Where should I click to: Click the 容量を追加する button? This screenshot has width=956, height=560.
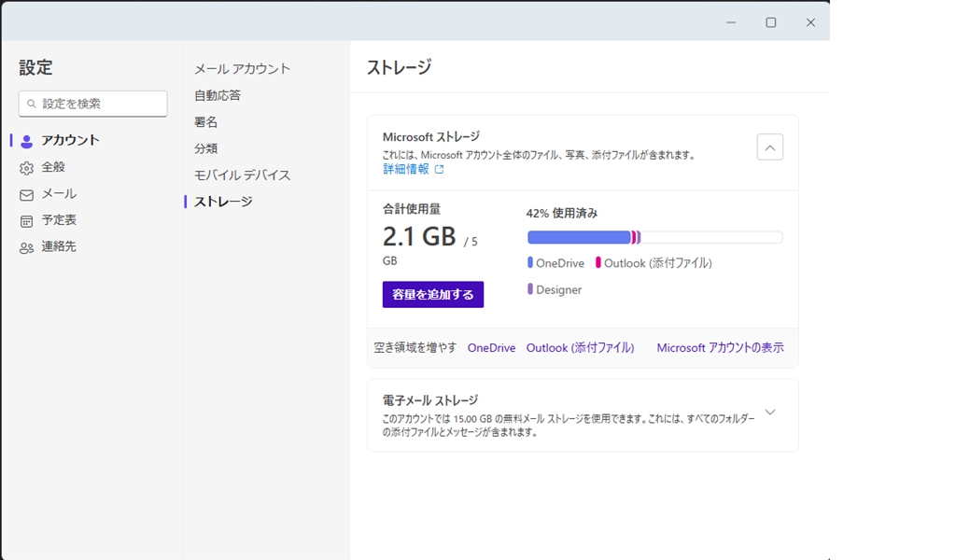coord(433,294)
